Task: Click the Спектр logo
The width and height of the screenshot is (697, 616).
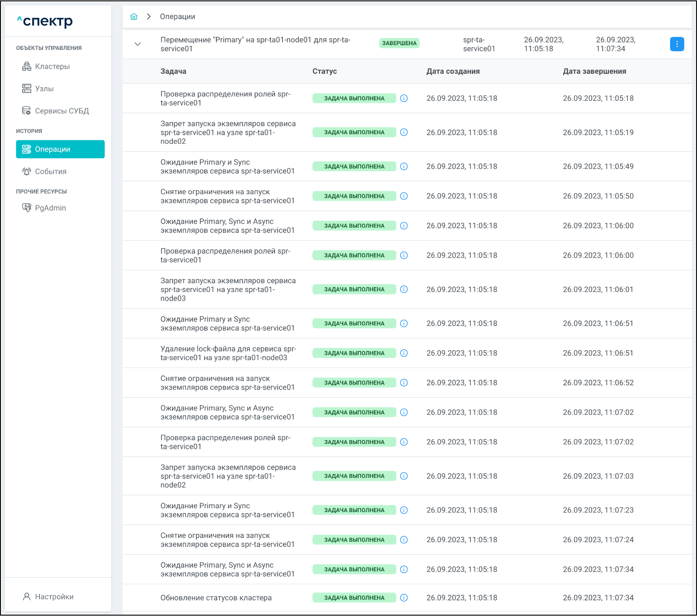Action: [x=45, y=21]
